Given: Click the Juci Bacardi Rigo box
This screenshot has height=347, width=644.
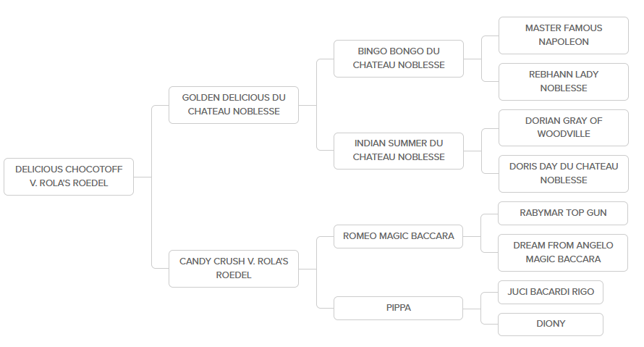Looking at the screenshot, I should coord(550,292).
